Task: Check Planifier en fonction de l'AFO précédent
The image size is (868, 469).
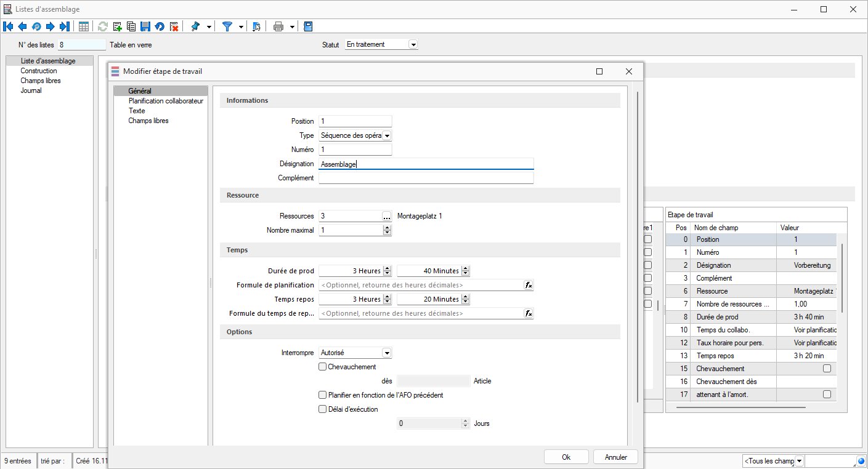Action: (x=322, y=395)
